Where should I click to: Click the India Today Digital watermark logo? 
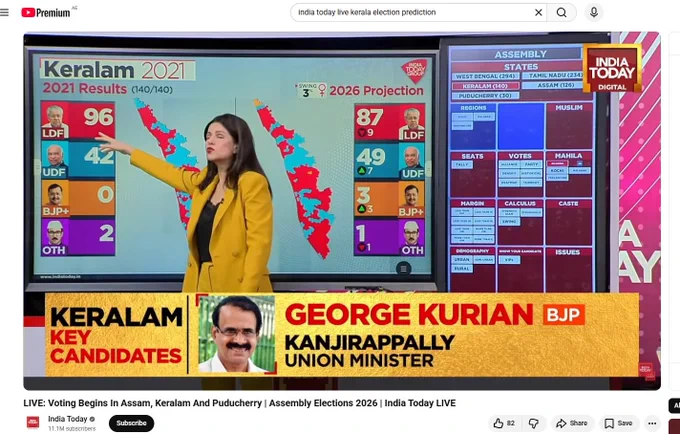(612, 69)
